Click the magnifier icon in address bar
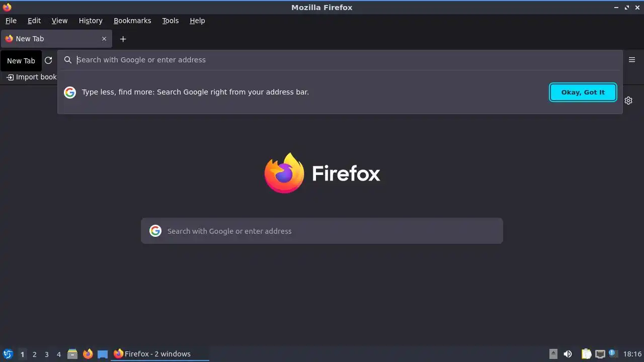This screenshot has height=362, width=644. (68, 60)
